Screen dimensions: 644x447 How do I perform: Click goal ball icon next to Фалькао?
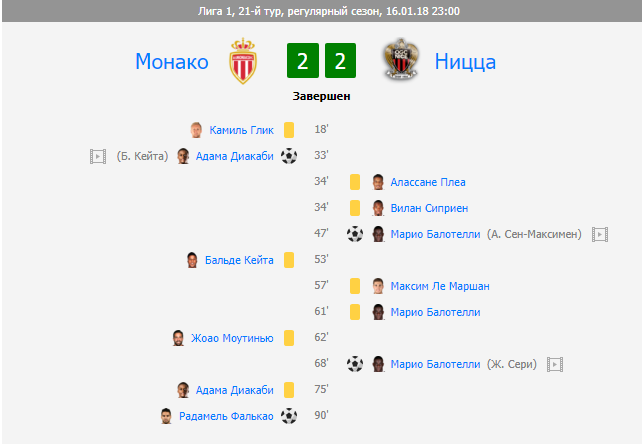289,416
